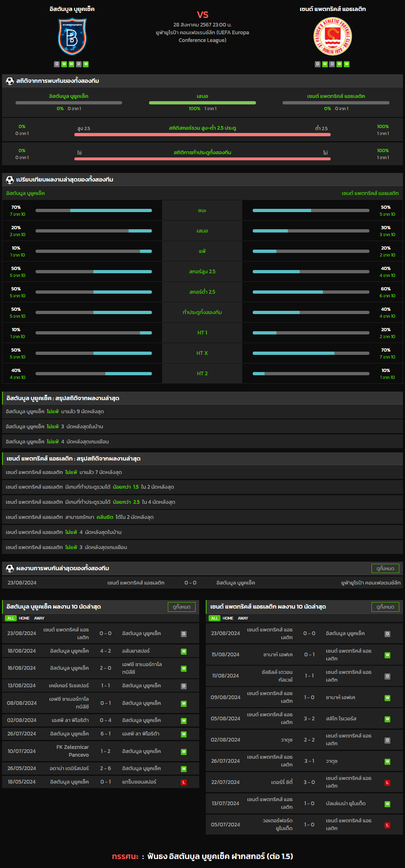This screenshot has width=405, height=868.
Task: Click the 2 - 6 score on the 26/05/2024 row
Action: pos(105,768)
